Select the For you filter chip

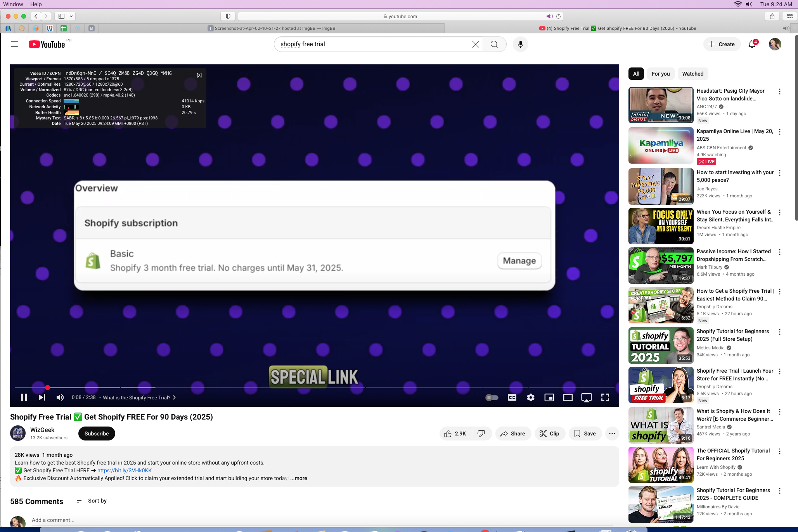click(661, 74)
